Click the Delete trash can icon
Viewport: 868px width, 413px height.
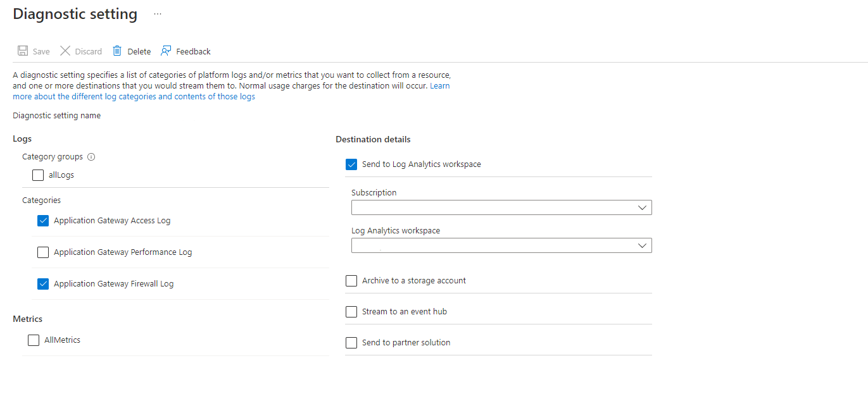click(117, 51)
